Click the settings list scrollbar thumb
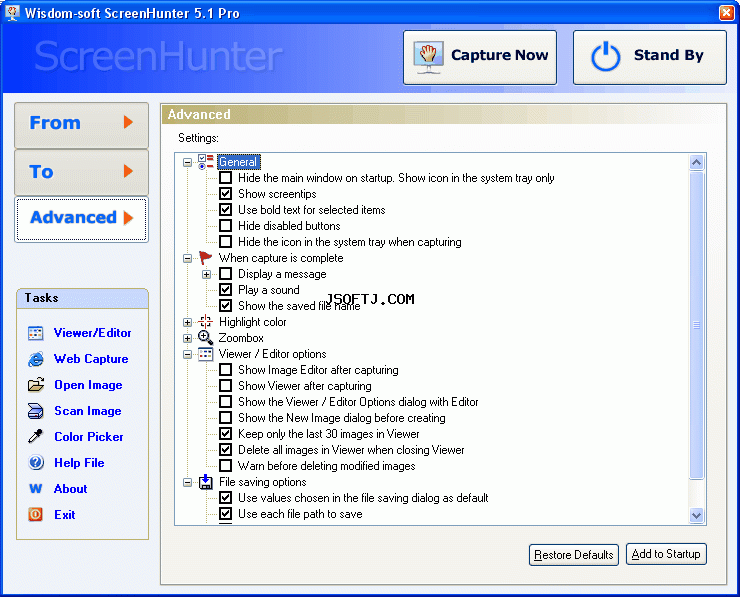The height and width of the screenshot is (597, 740). pos(696,325)
